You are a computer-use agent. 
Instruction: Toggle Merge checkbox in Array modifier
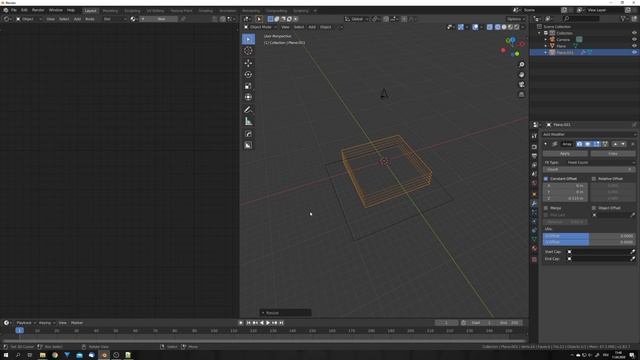coord(546,208)
